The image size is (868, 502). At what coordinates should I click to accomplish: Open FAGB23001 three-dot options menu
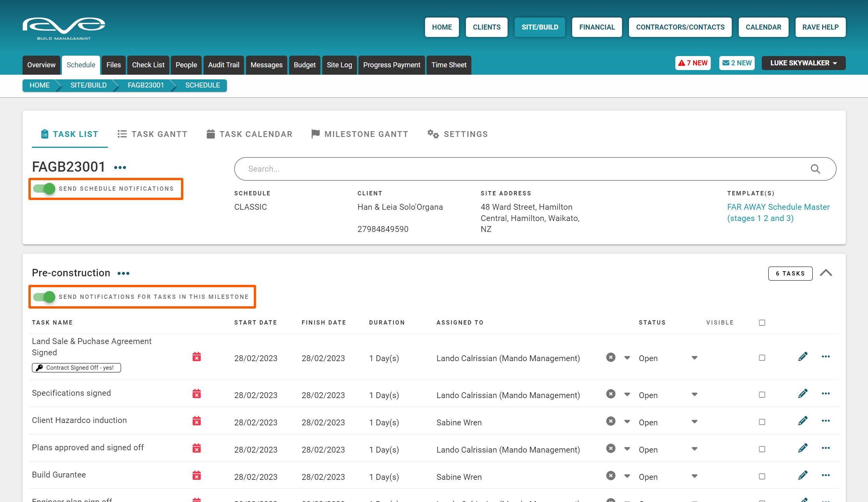(x=120, y=168)
